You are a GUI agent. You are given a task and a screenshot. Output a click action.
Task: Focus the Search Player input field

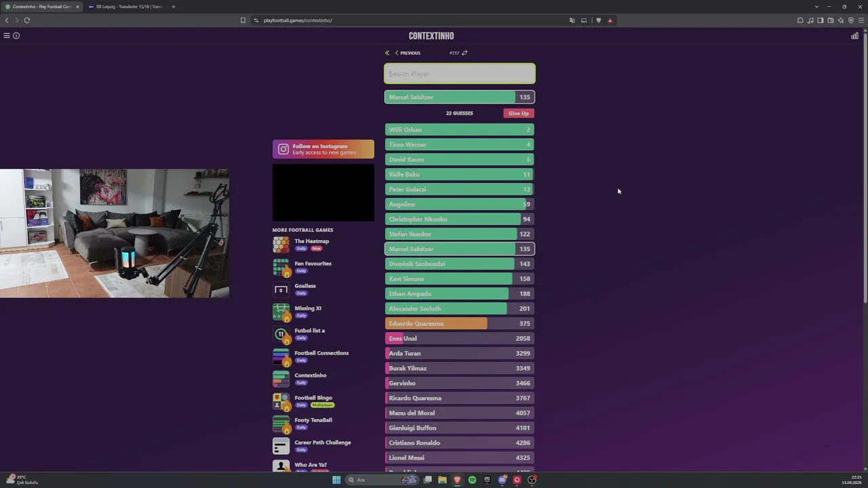(460, 74)
